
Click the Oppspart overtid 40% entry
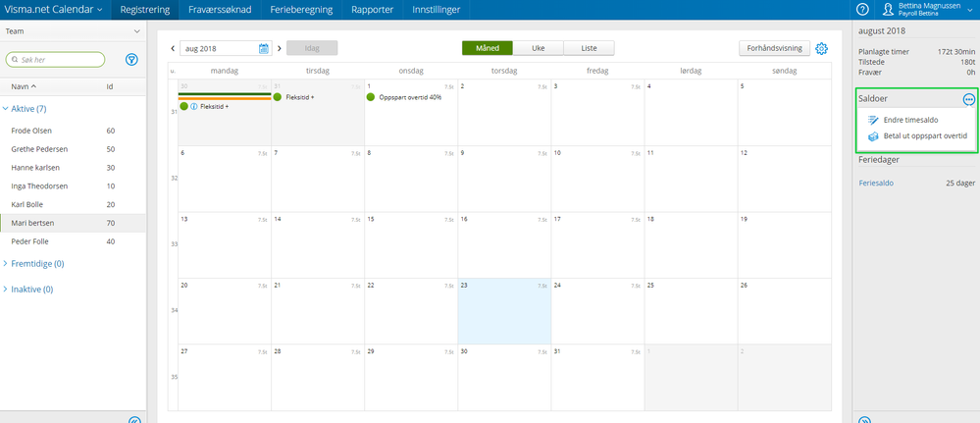(x=410, y=97)
